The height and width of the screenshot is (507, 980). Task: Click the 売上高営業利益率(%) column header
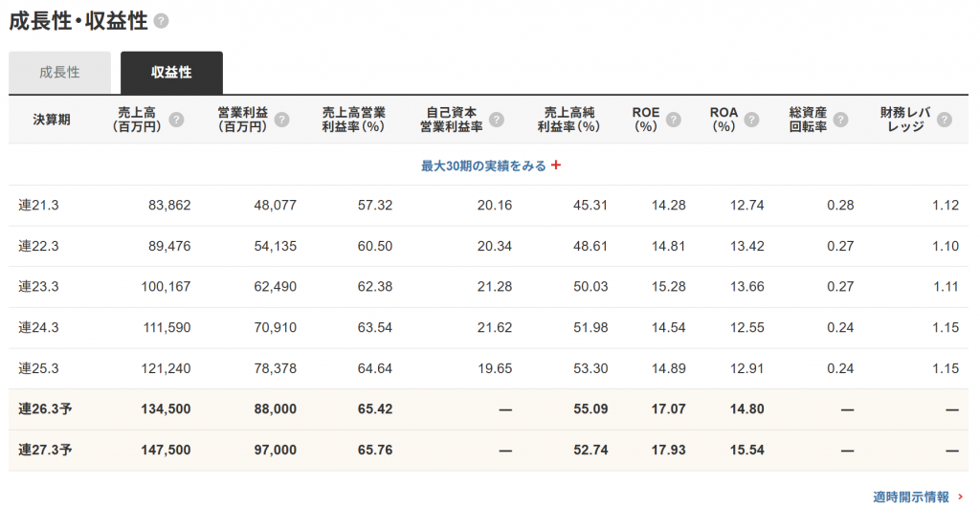(x=353, y=120)
